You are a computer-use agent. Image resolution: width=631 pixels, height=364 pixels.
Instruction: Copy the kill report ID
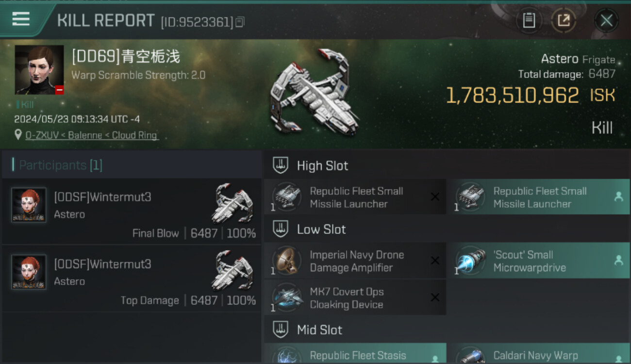pyautogui.click(x=240, y=22)
